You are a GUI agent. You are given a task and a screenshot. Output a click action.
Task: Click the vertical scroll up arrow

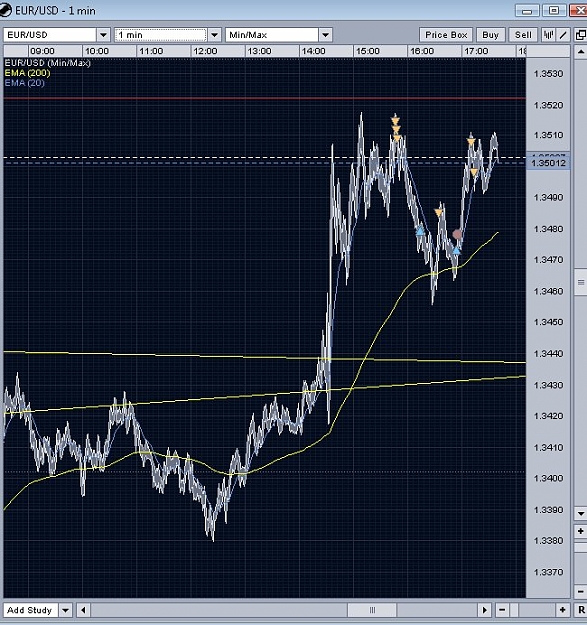pos(580,52)
